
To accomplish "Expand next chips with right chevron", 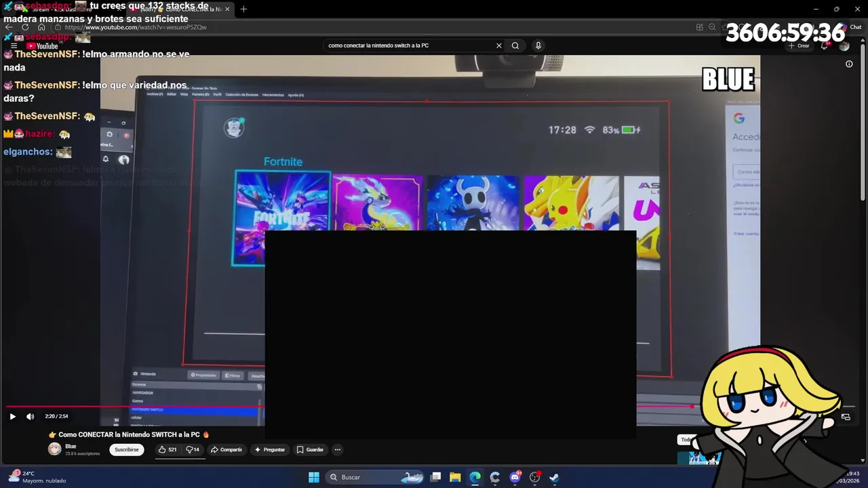I will (x=805, y=441).
